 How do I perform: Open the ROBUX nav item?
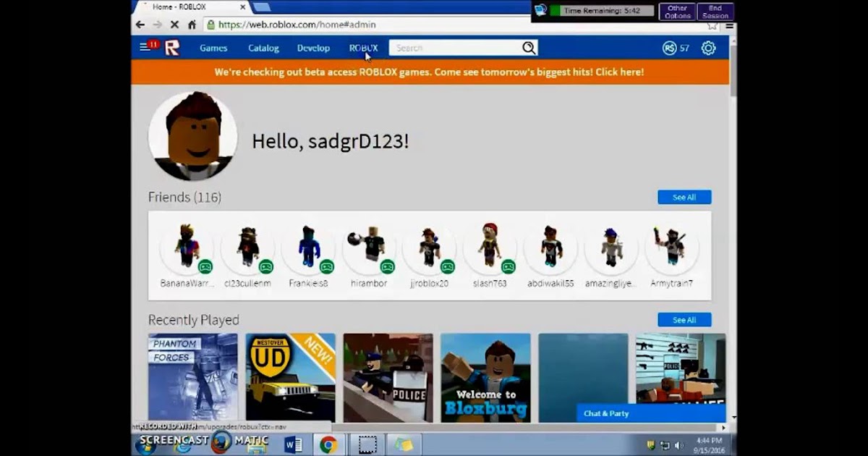363,48
